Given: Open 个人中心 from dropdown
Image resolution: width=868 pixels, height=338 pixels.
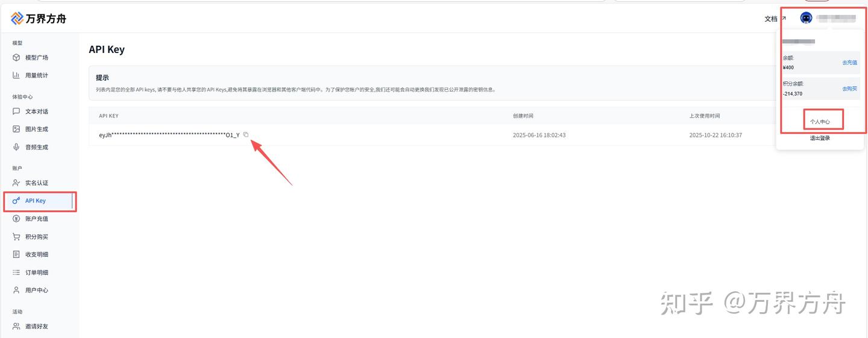Looking at the screenshot, I should tap(820, 122).
